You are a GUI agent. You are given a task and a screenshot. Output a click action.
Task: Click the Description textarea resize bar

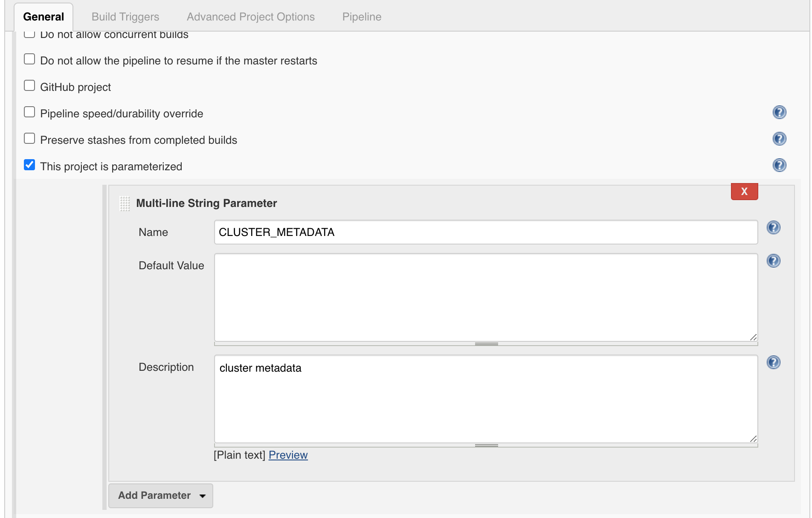(486, 445)
